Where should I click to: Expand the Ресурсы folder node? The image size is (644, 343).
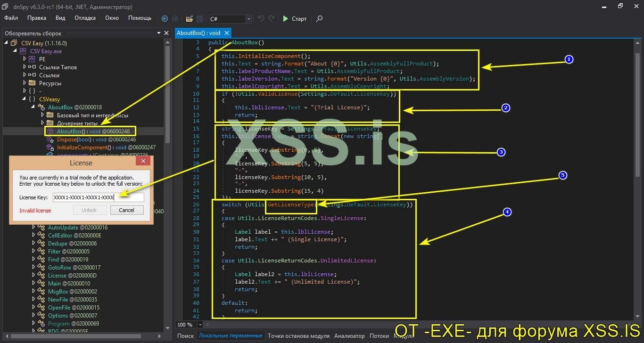pyautogui.click(x=25, y=83)
